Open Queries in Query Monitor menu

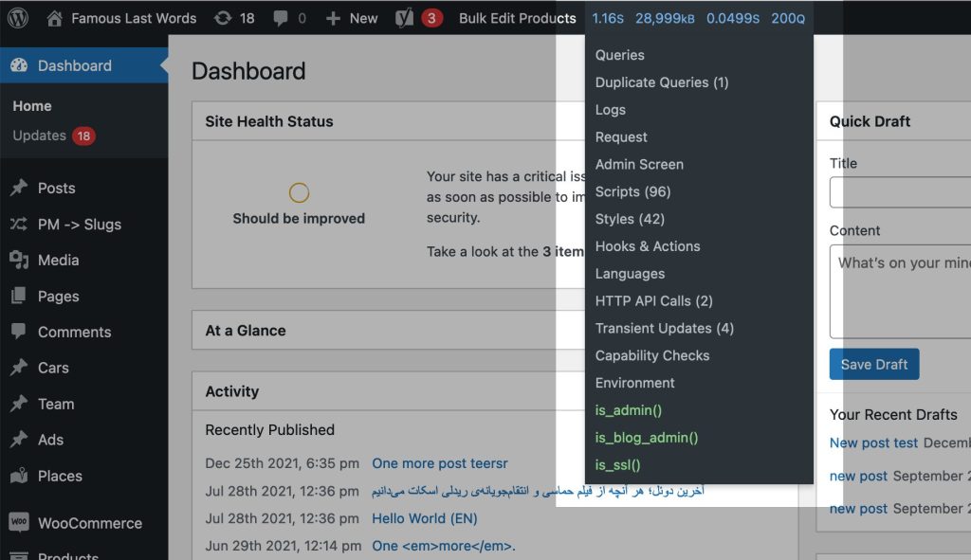point(620,55)
